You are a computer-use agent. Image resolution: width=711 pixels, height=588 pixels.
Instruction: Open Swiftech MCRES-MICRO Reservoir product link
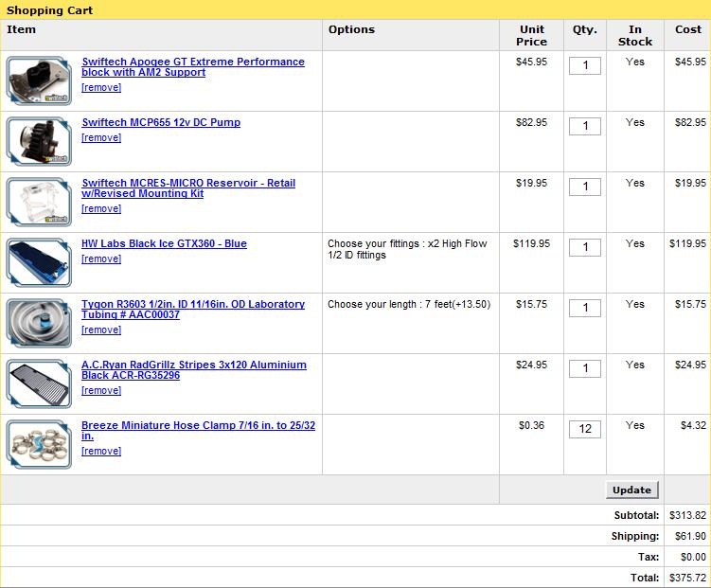tap(188, 188)
